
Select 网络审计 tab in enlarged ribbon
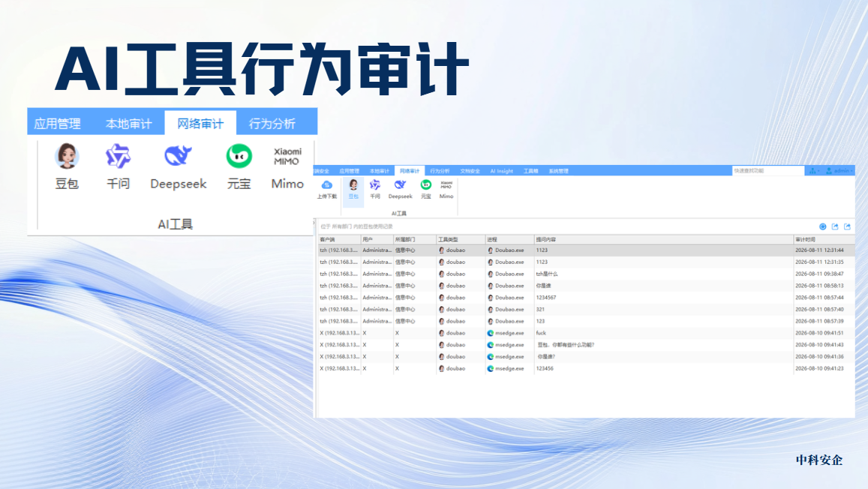200,124
